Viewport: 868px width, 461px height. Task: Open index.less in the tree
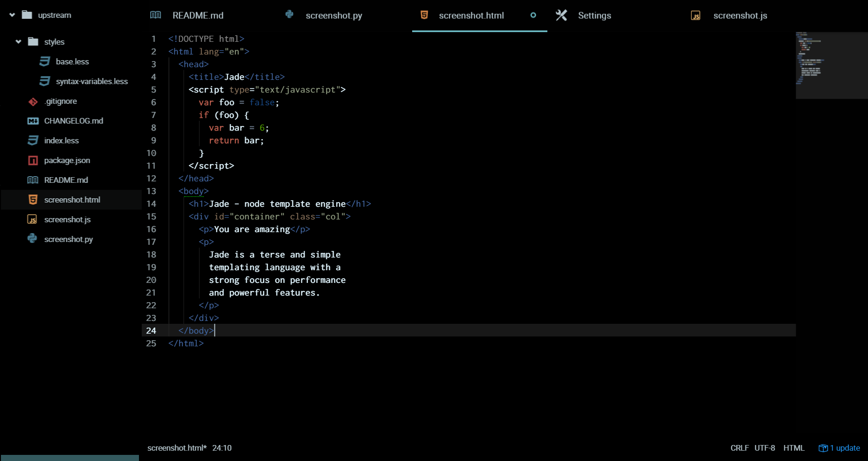click(x=61, y=141)
